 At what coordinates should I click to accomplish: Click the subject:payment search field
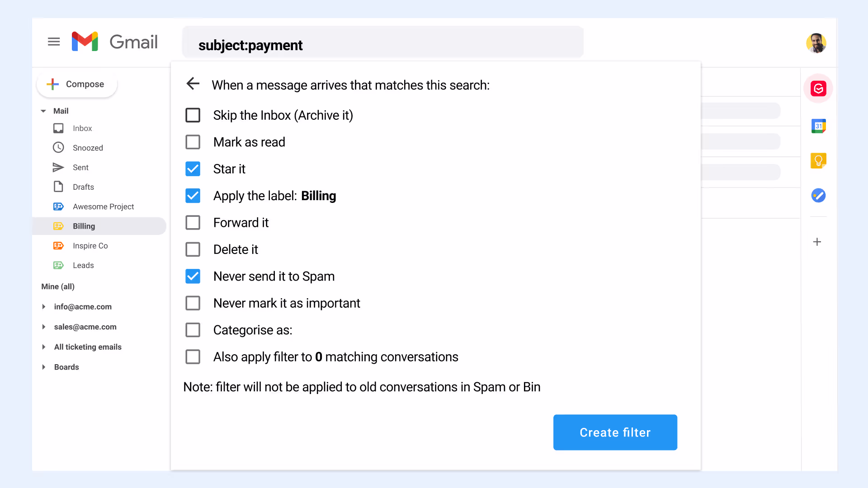tap(383, 42)
